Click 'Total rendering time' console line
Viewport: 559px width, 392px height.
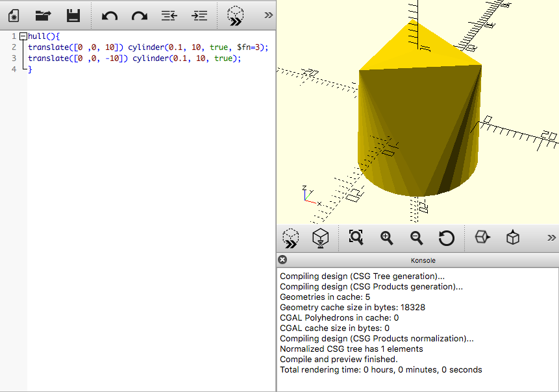pyautogui.click(x=380, y=369)
